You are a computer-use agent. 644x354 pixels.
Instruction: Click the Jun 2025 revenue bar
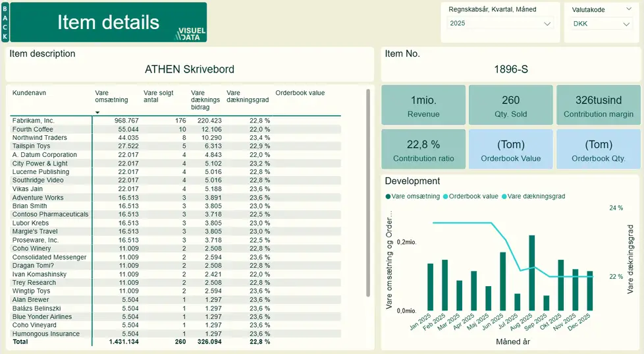tap(502, 281)
